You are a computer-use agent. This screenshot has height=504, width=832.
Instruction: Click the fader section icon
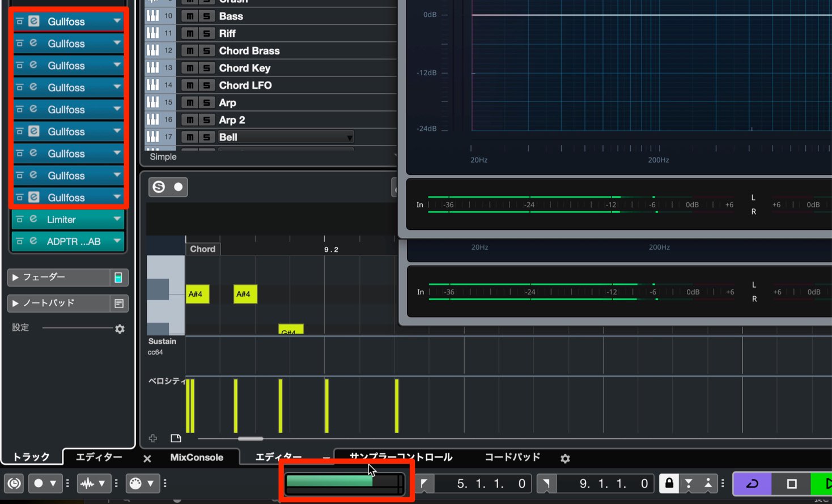pos(118,277)
